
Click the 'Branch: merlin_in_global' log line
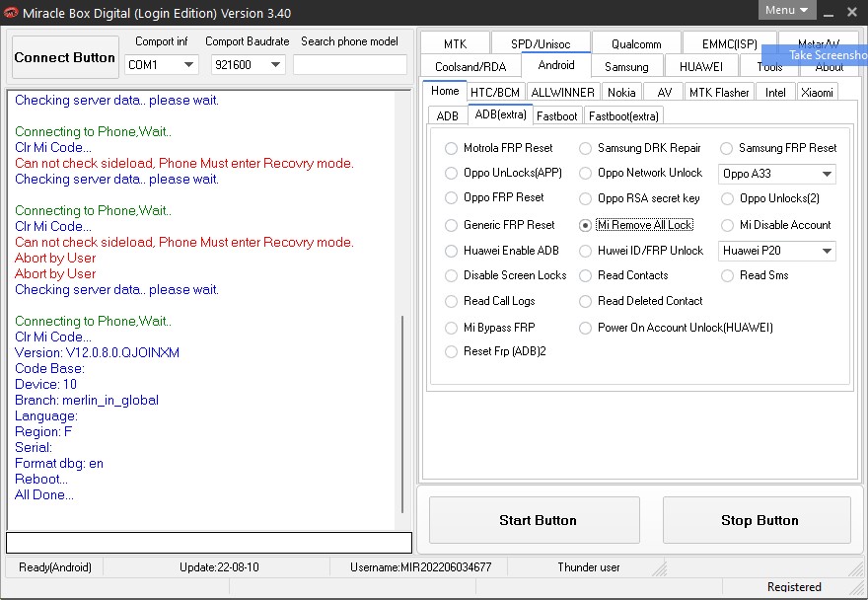coord(87,400)
